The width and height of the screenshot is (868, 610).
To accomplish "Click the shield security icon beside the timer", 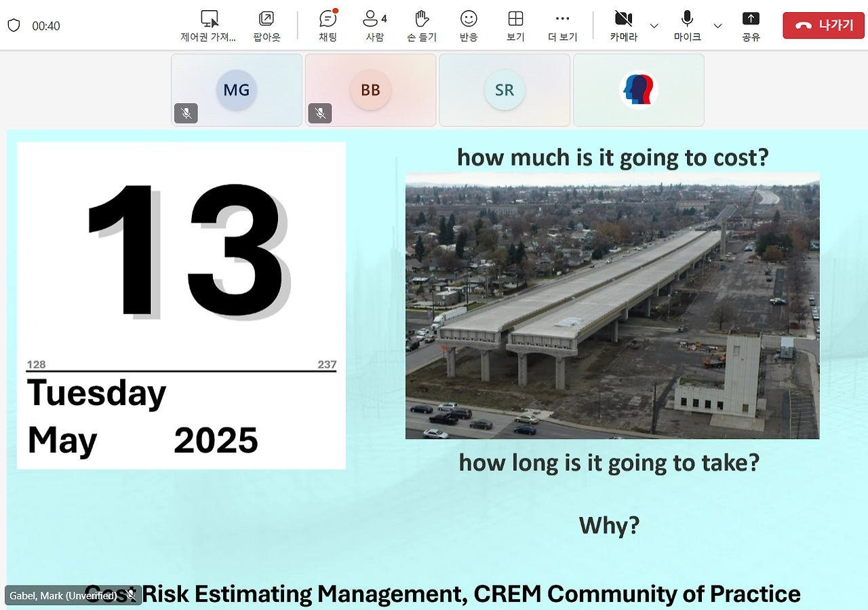I will [x=14, y=26].
